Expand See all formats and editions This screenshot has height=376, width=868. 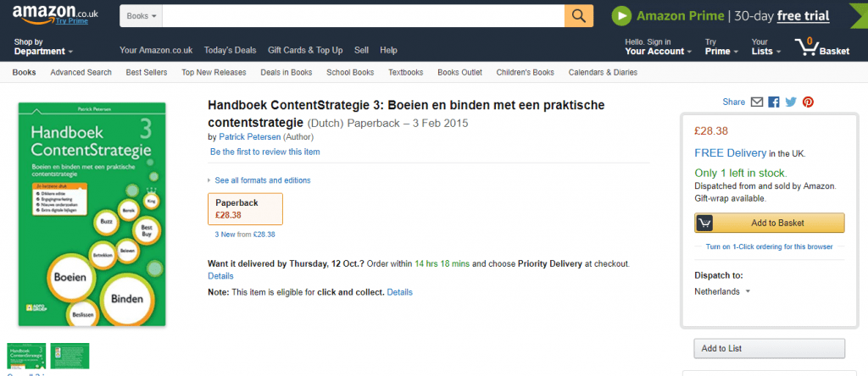point(262,180)
